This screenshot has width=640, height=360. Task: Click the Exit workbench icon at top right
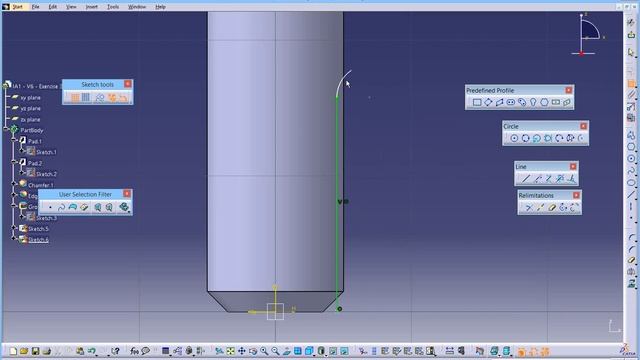[631, 35]
